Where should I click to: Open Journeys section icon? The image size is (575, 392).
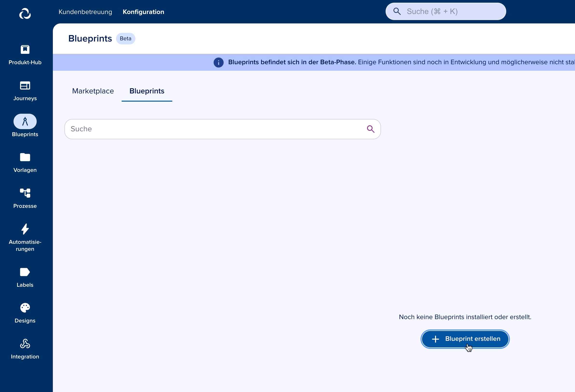pyautogui.click(x=25, y=86)
